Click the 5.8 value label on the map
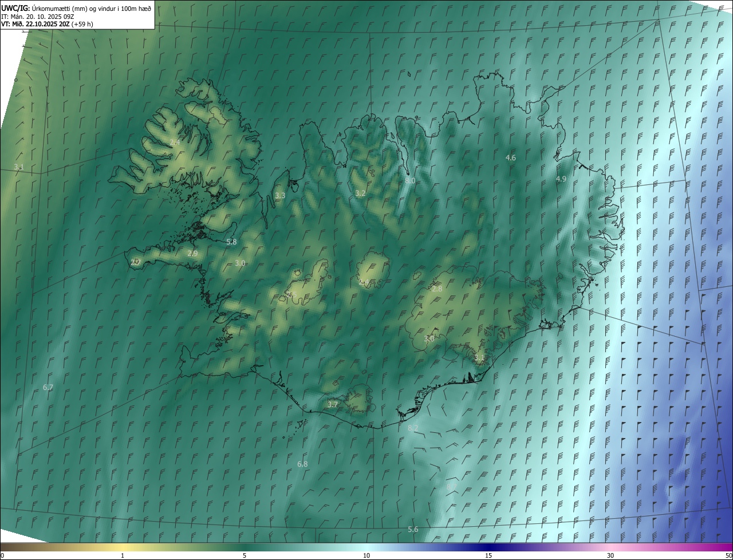Screen dimensions: 733x560 tap(231, 242)
